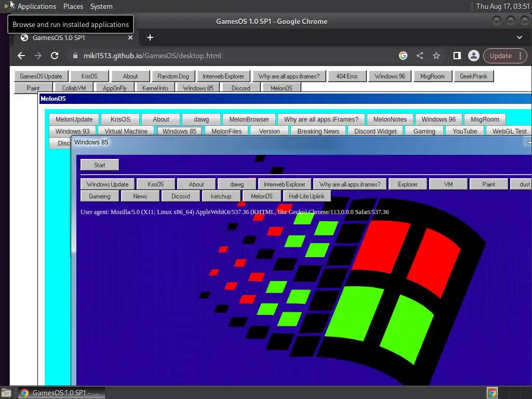Open MelonNotes in MelonOS
Image resolution: width=532 pixels, height=399 pixels.
pos(390,119)
